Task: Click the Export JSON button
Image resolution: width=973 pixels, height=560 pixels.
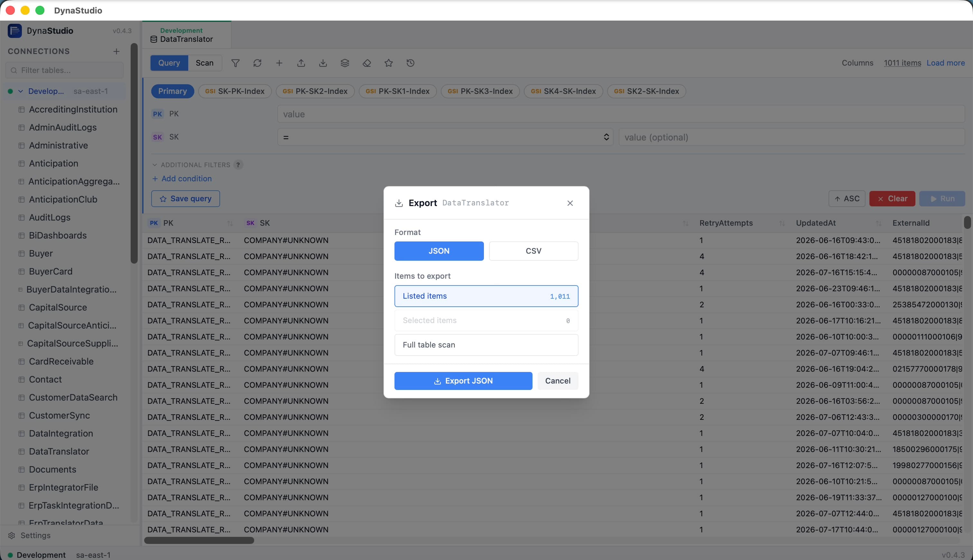Action: coord(463,381)
